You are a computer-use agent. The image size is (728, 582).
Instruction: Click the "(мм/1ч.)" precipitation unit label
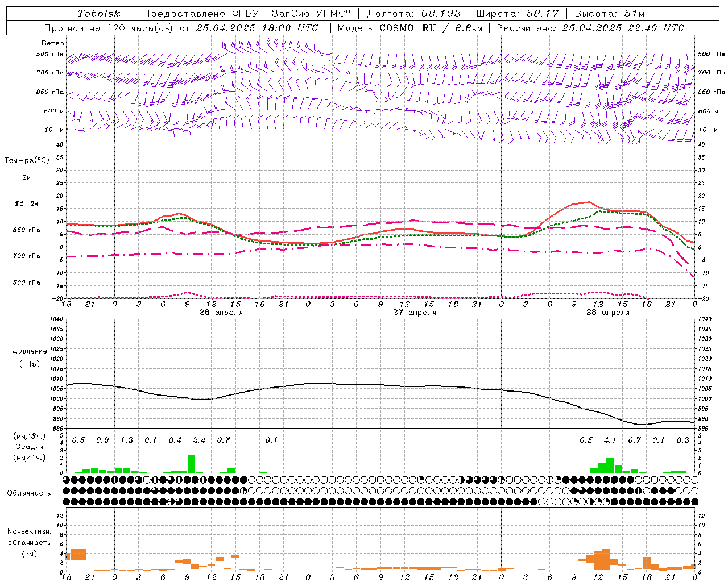(29, 458)
